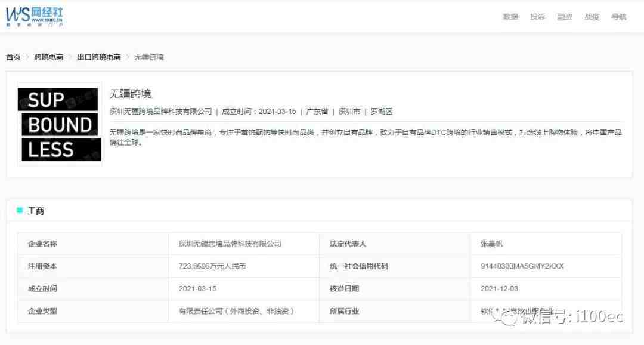This screenshot has height=345, width=644.
Task: Open the 融资 menu in top navigation
Action: pos(565,17)
